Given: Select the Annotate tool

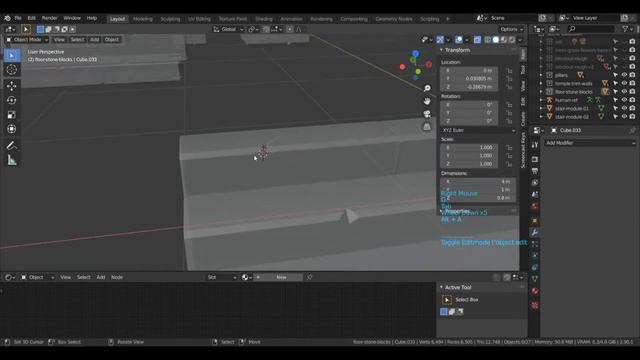Looking at the screenshot, I should click(12, 145).
